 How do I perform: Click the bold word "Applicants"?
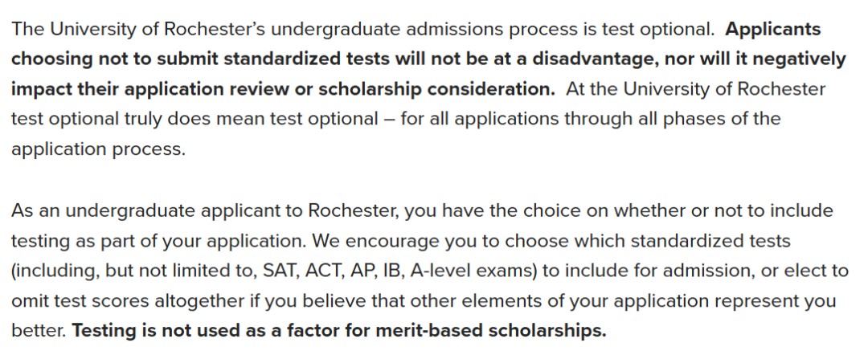[x=773, y=30]
